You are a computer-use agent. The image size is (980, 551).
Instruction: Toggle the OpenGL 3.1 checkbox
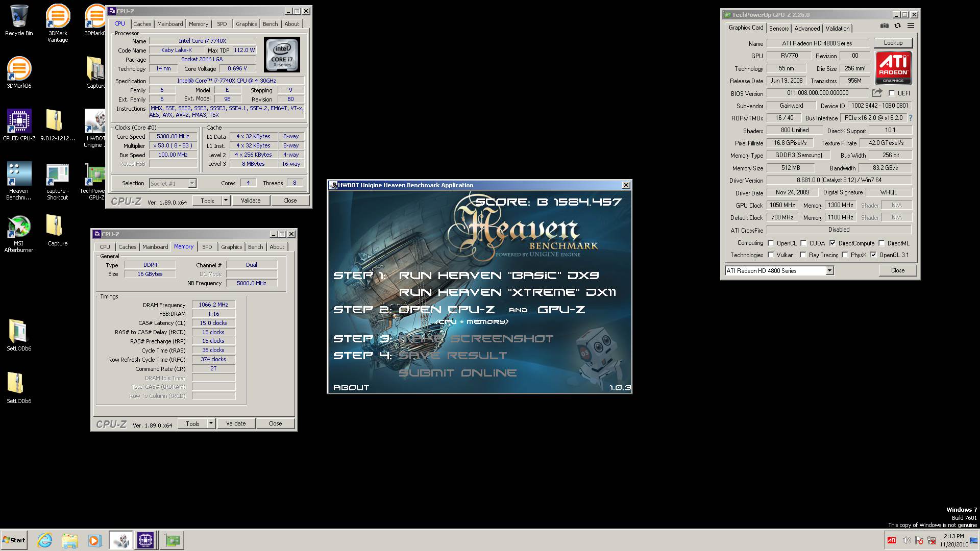click(x=873, y=255)
